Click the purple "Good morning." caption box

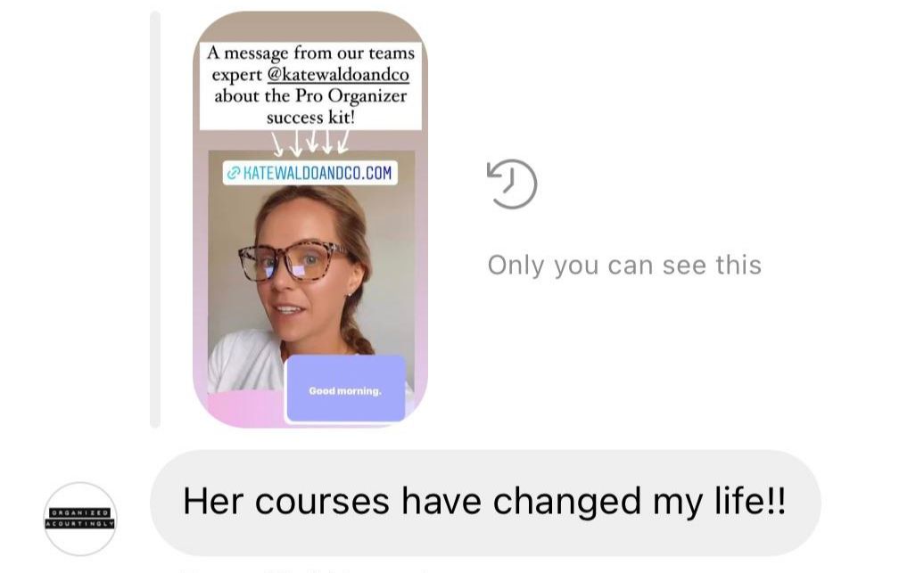[x=345, y=389]
